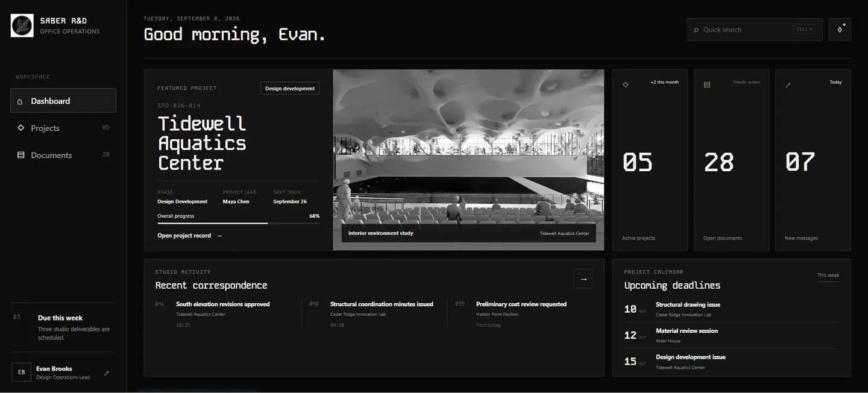Open all correspondence with the arrow button
The image size is (868, 393).
tap(583, 278)
